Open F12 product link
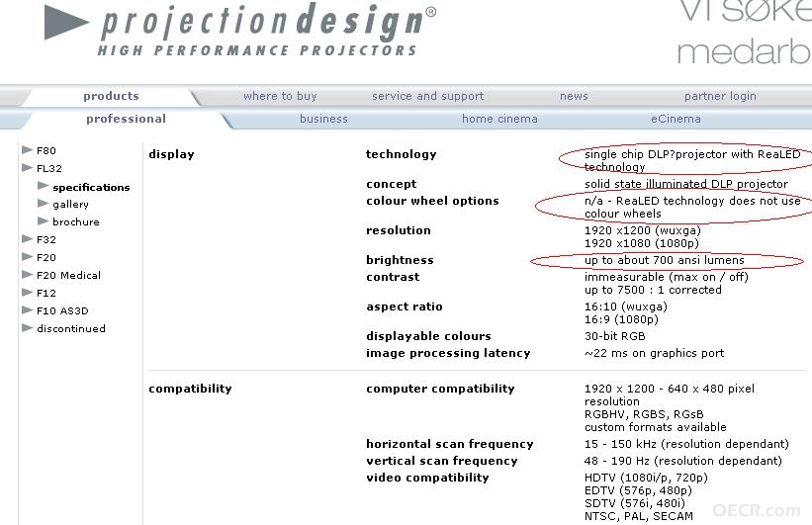 click(x=46, y=293)
